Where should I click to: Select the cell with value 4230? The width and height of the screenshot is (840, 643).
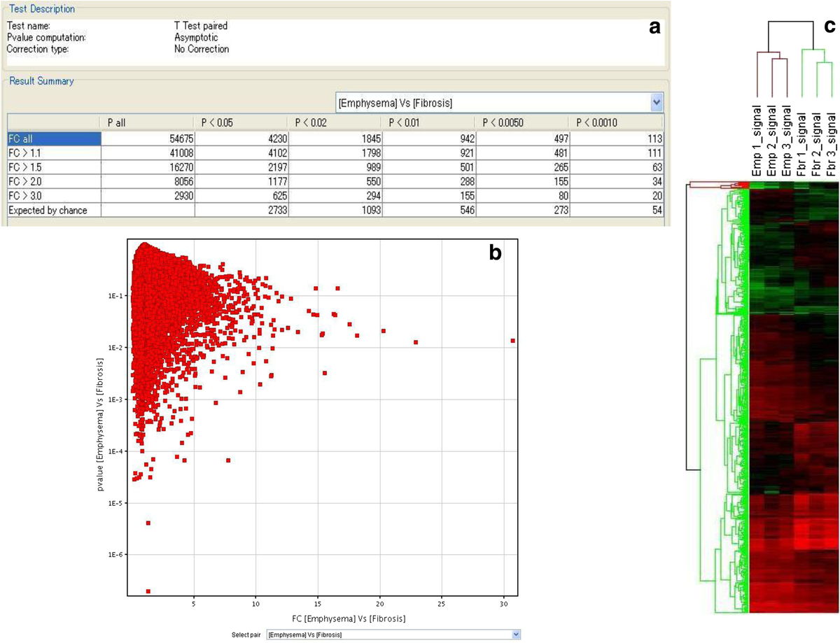[241, 138]
